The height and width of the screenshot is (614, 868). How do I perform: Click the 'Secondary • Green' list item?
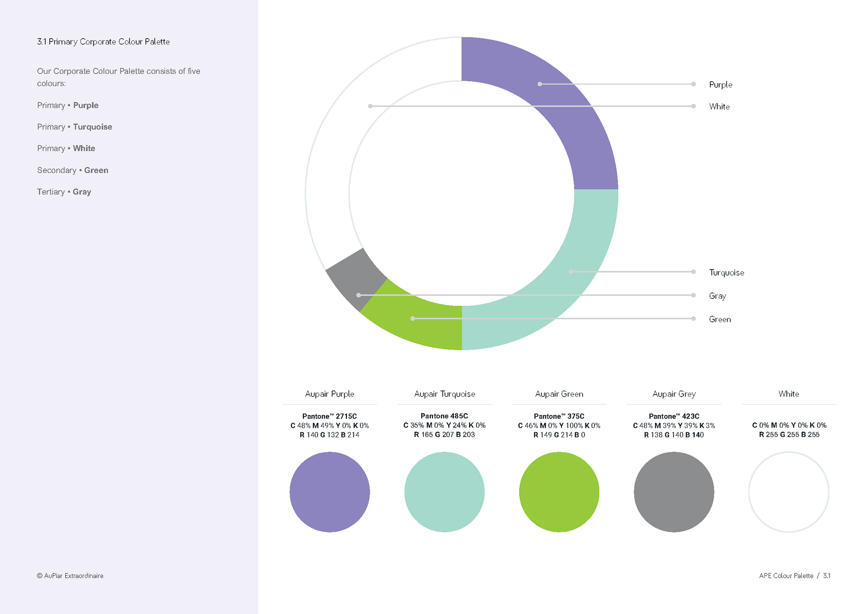73,170
